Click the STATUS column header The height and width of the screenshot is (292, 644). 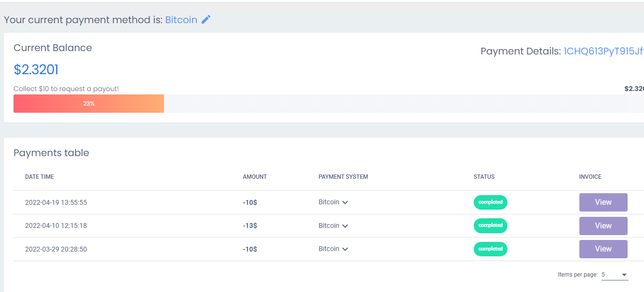[484, 177]
